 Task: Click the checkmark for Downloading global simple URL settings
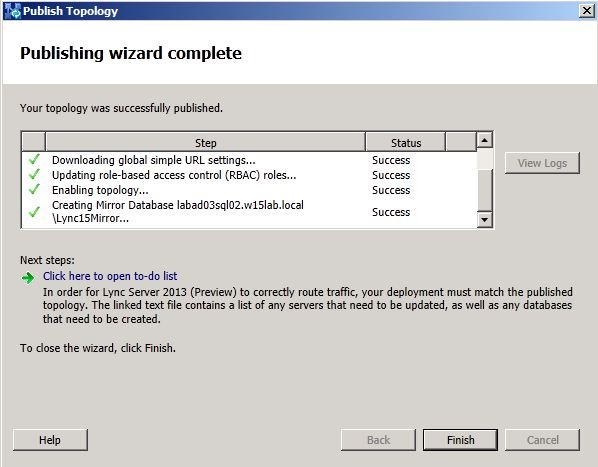coord(34,160)
